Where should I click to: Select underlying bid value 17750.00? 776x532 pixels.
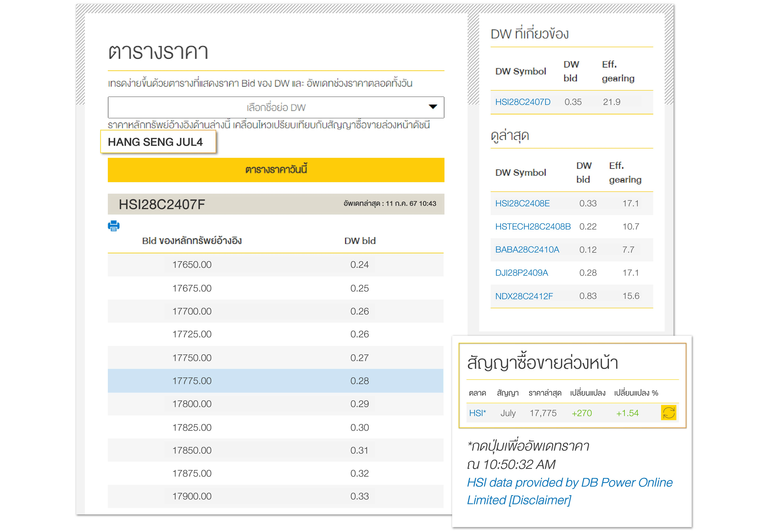[x=192, y=358]
